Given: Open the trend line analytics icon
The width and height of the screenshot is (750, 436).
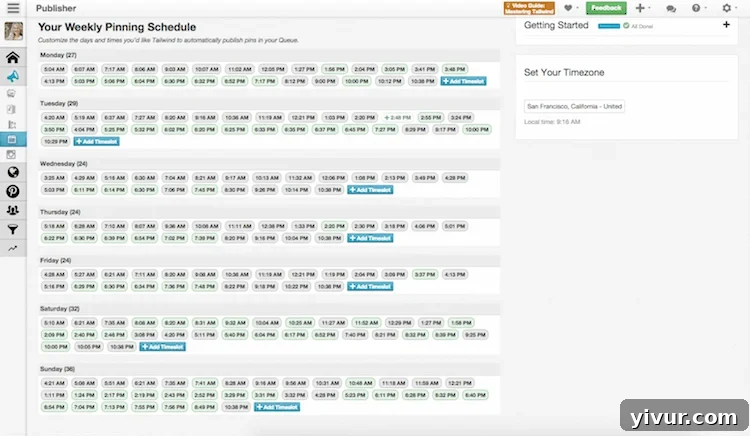Looking at the screenshot, I should coord(12,248).
